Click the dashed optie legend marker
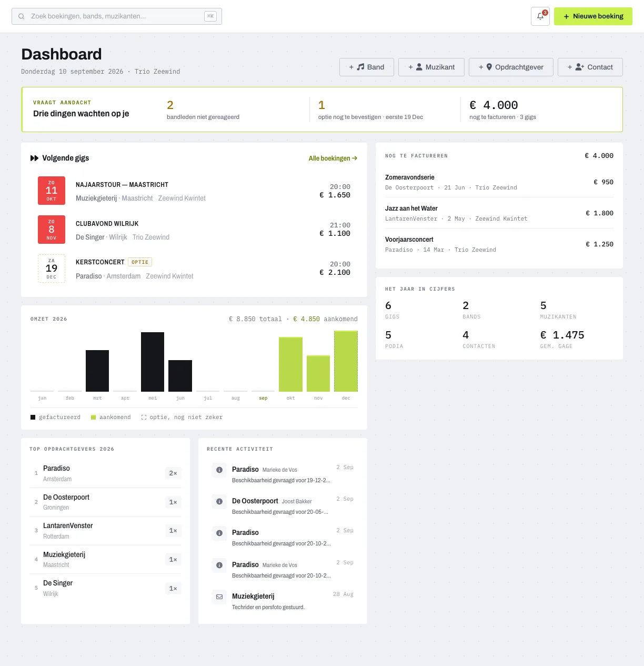Viewport: 644px width, 666px height. point(144,417)
